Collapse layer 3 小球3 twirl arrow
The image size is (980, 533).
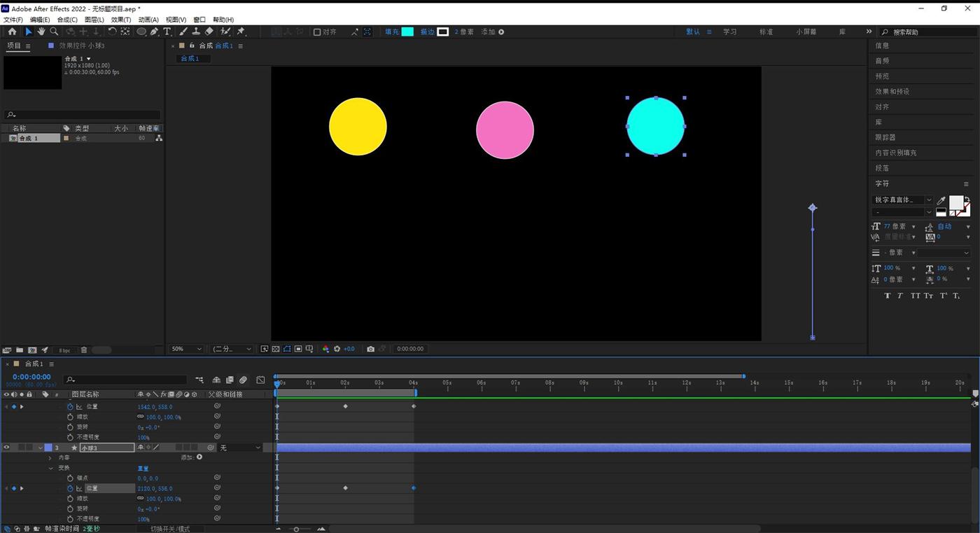pos(41,448)
